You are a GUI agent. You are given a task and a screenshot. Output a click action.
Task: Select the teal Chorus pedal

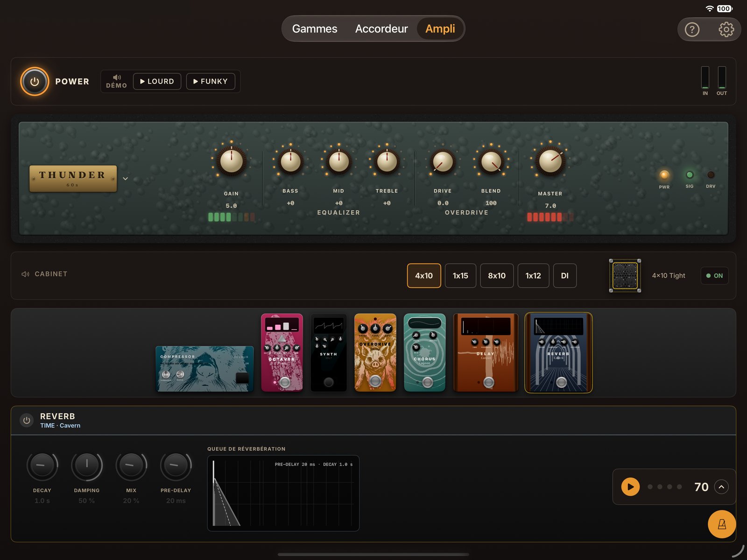click(x=424, y=352)
